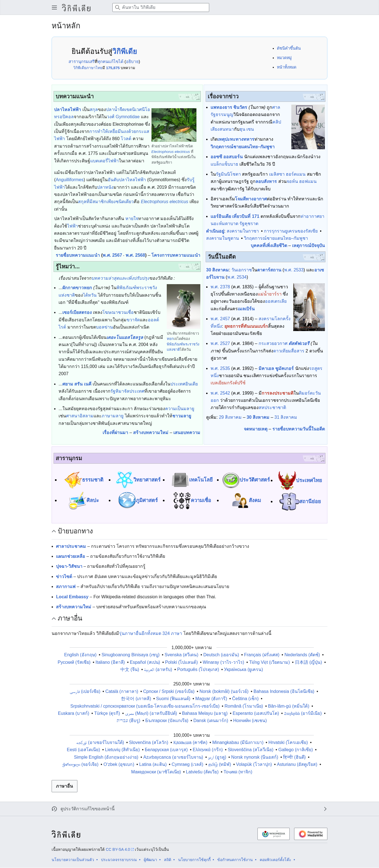The height and width of the screenshot is (868, 379).
Task: Open the รายชื่อบทความวันนี้ในอดีต link
Action: point(299,429)
